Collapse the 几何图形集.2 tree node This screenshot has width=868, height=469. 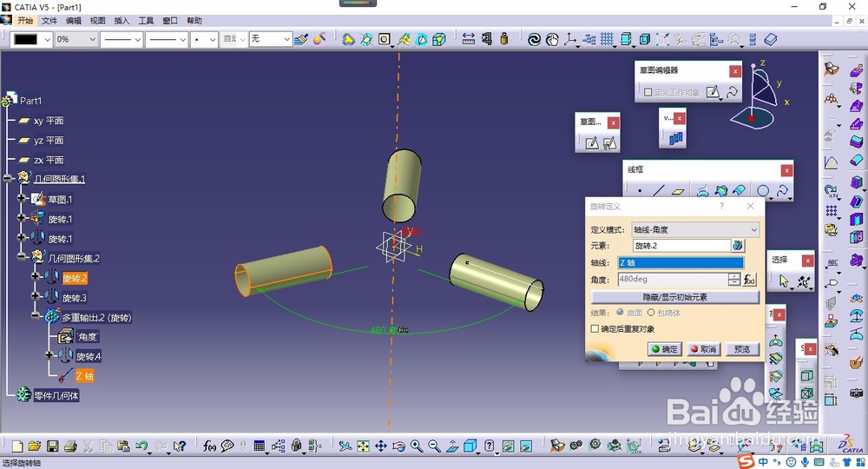pyautogui.click(x=21, y=256)
